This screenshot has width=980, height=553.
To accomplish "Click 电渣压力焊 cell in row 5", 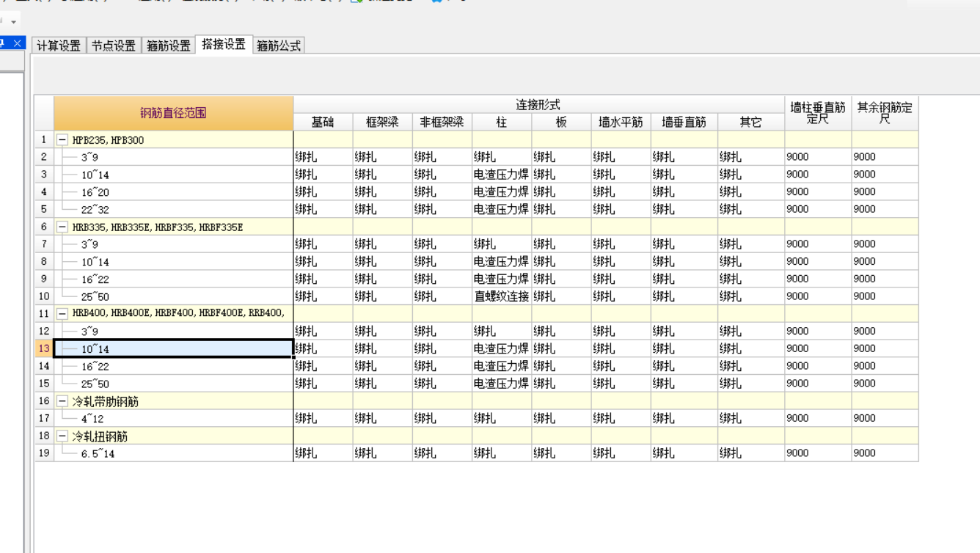I will coord(502,209).
